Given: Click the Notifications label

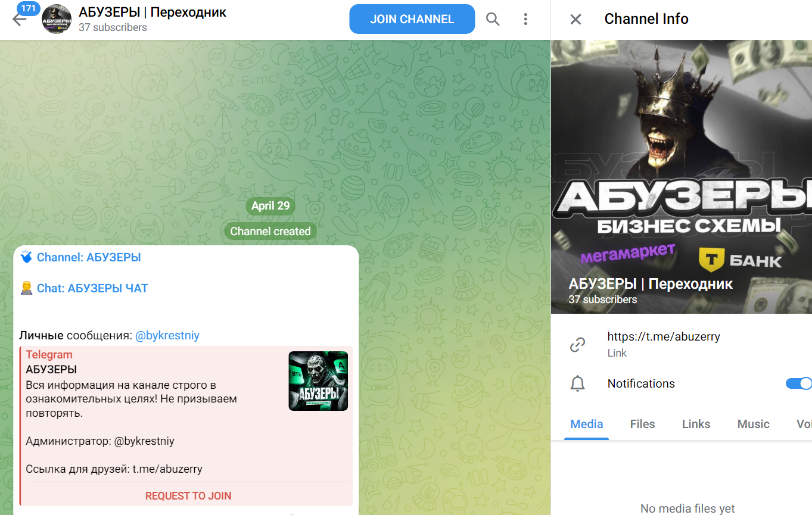Looking at the screenshot, I should point(641,384).
